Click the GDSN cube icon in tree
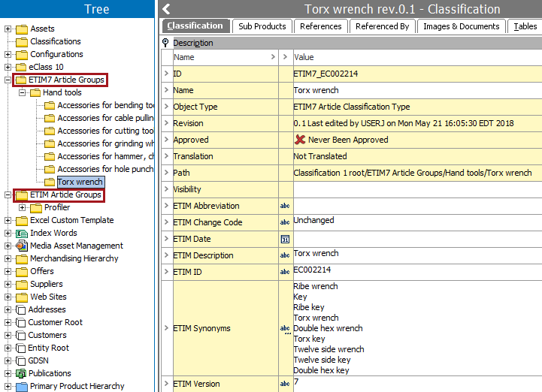The image size is (542, 392). [x=21, y=360]
